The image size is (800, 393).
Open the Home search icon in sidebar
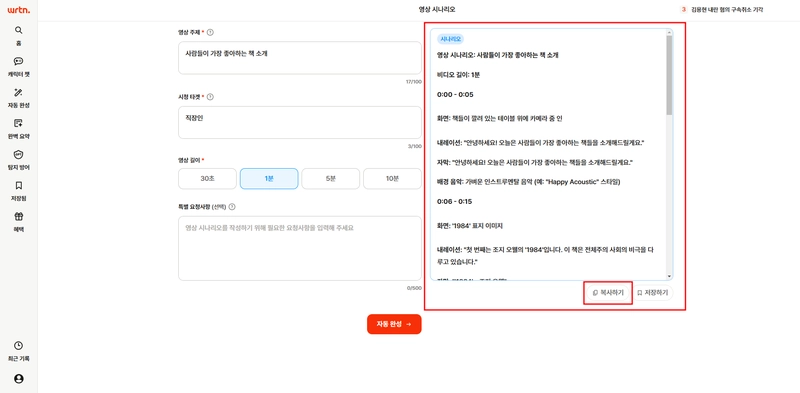point(19,30)
